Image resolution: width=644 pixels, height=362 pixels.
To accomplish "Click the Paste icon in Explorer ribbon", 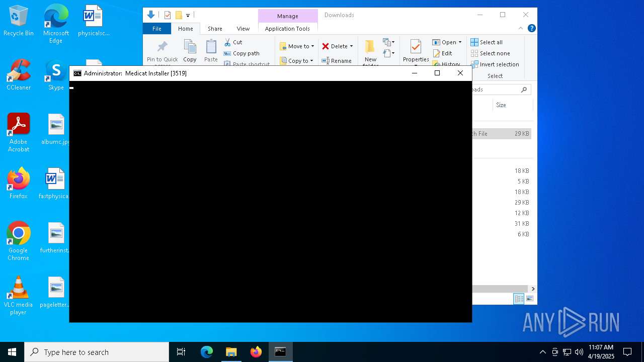I will (211, 50).
